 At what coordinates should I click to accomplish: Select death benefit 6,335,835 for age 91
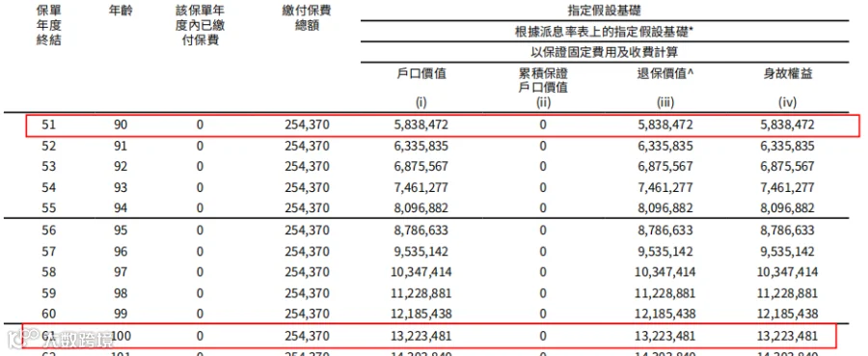pos(788,147)
